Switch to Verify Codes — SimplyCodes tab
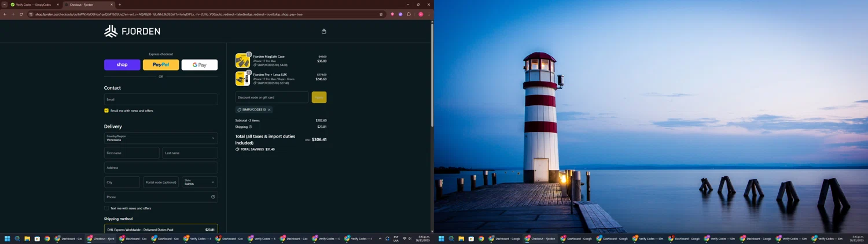 [34, 5]
